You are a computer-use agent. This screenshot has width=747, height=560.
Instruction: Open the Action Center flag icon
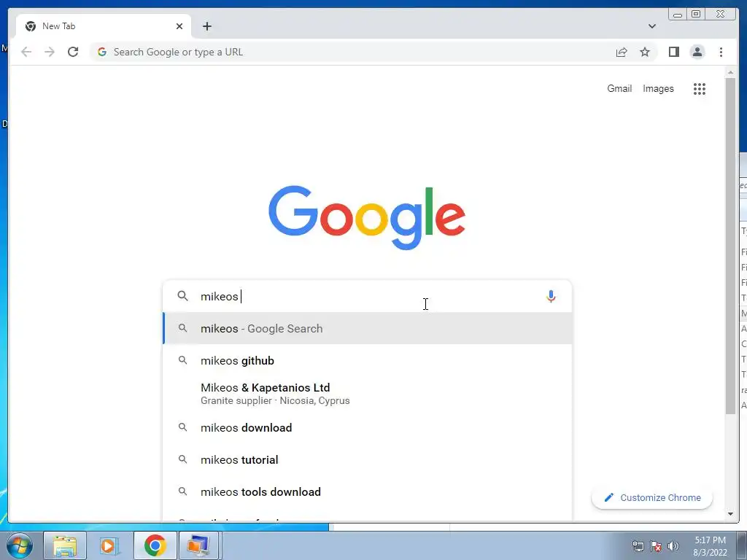click(656, 546)
